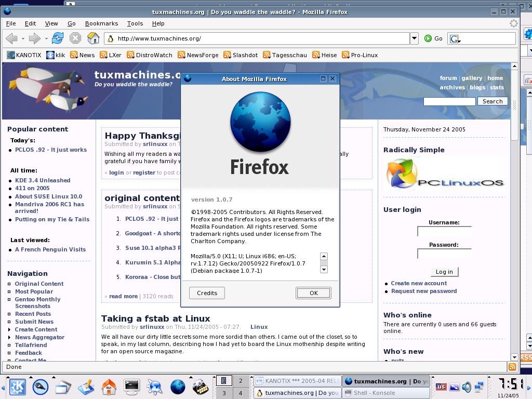Click the Credits button in About dialog
The height and width of the screenshot is (399, 532).
[x=207, y=293]
